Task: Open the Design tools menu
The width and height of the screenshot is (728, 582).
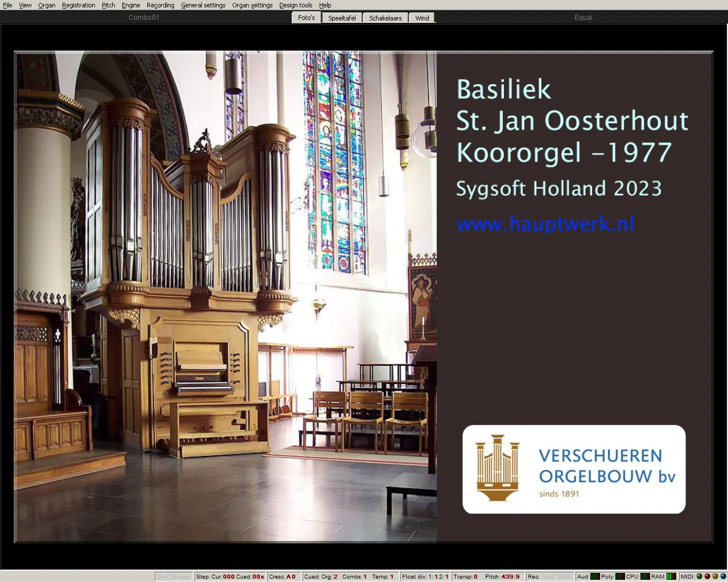Action: (295, 5)
